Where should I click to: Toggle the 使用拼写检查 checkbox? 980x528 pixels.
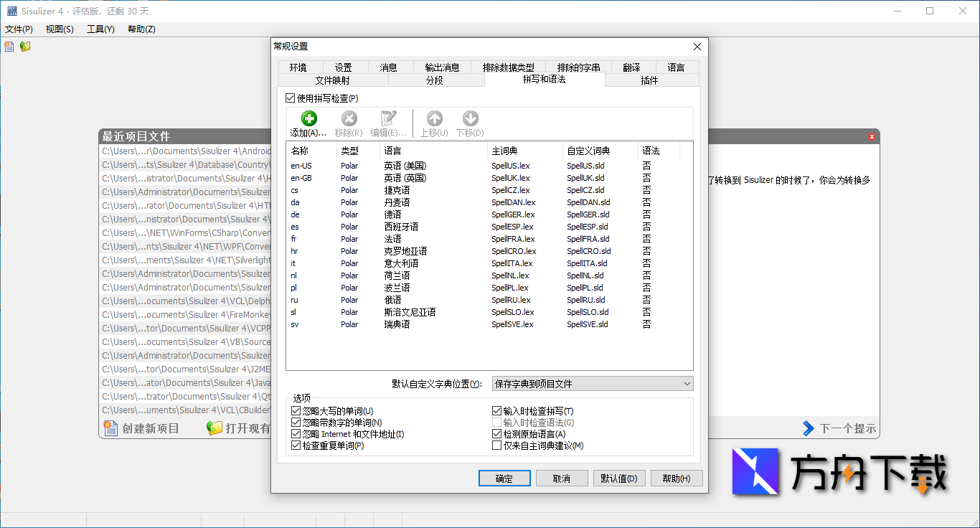[291, 98]
